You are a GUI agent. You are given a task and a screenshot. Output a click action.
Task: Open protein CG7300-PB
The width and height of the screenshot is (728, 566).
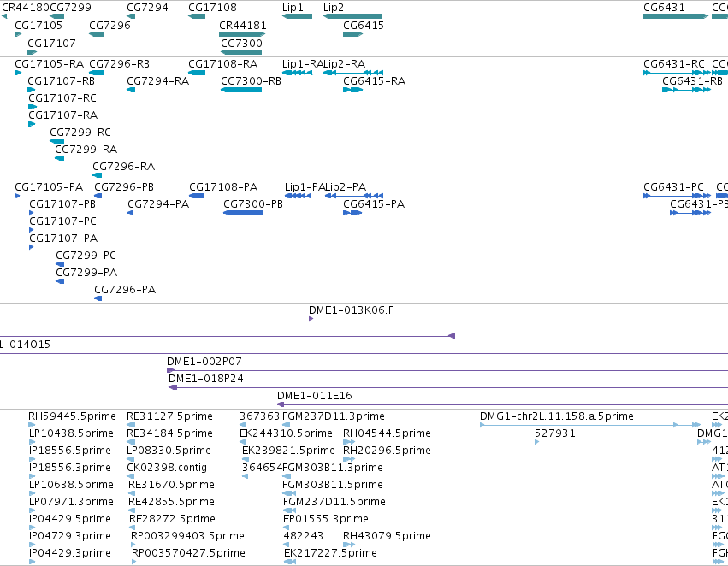pos(243,213)
